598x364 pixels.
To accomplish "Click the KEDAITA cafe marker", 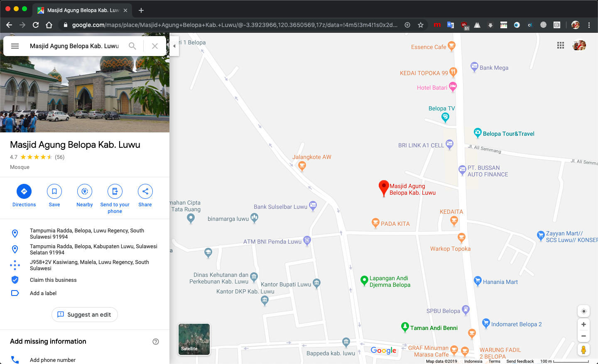I will point(454,221).
